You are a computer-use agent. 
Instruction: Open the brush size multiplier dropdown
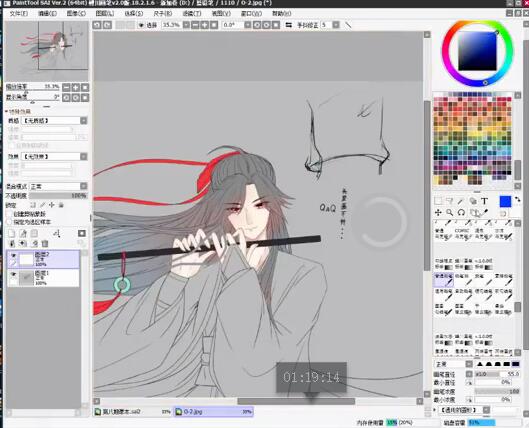point(469,374)
